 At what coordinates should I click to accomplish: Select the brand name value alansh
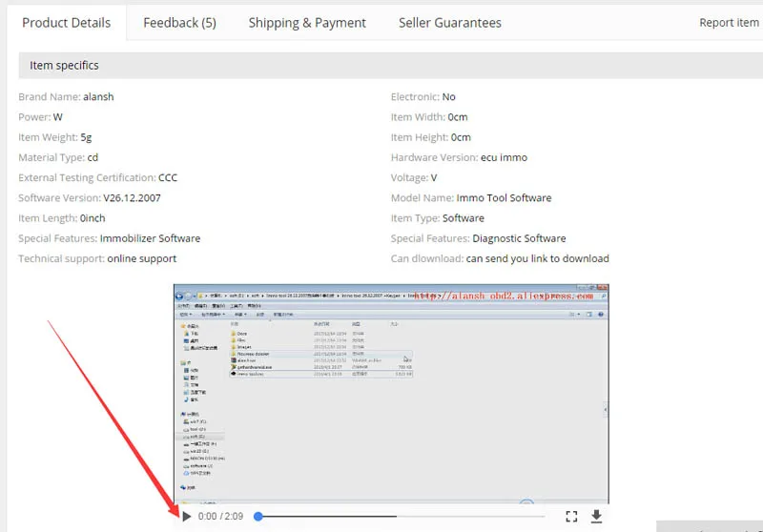tap(98, 97)
